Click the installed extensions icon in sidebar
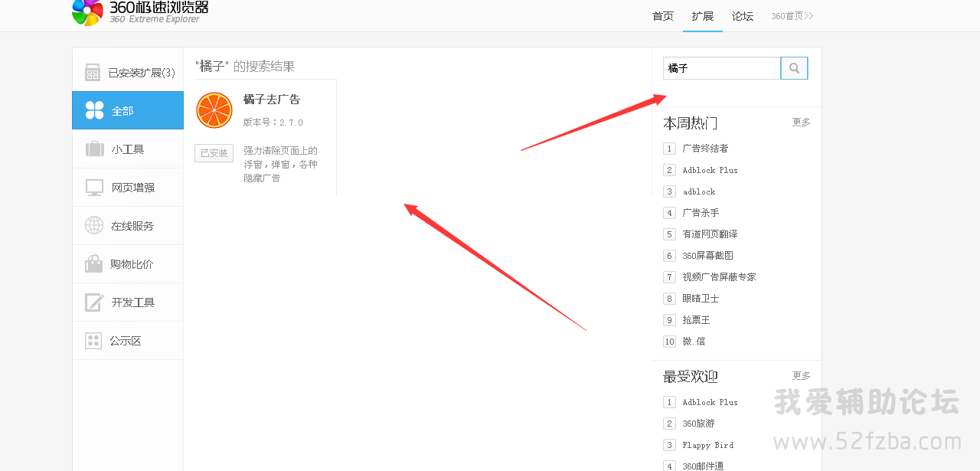Viewport: 980px width, 471px height. pyautogui.click(x=93, y=73)
